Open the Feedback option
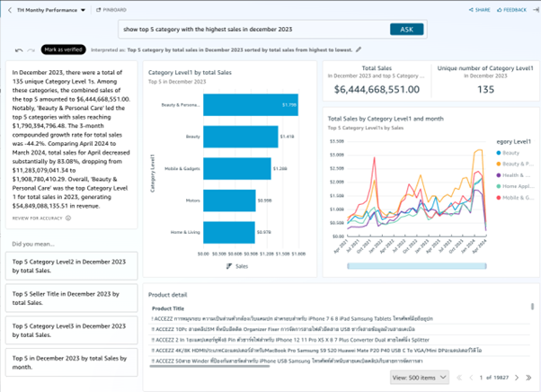 point(511,10)
